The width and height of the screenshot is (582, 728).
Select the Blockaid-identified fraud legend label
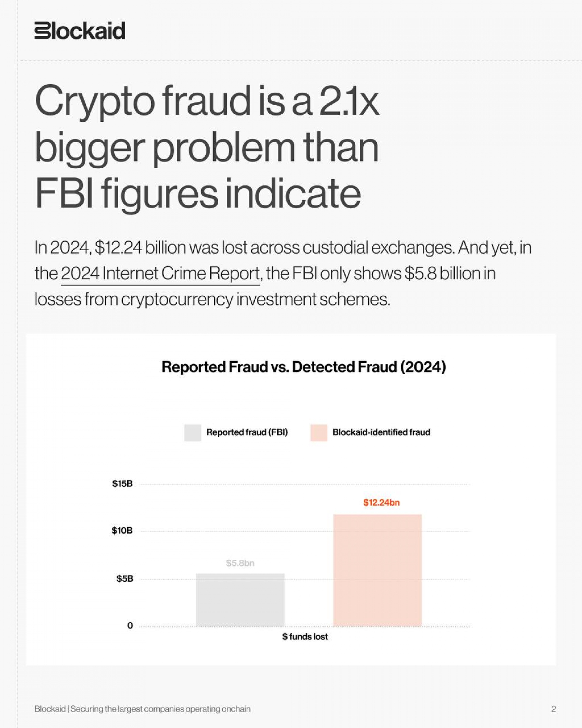(x=381, y=432)
